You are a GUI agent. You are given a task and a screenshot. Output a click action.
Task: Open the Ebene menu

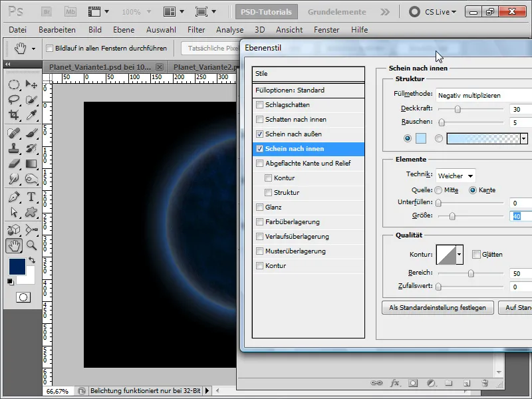(x=124, y=30)
